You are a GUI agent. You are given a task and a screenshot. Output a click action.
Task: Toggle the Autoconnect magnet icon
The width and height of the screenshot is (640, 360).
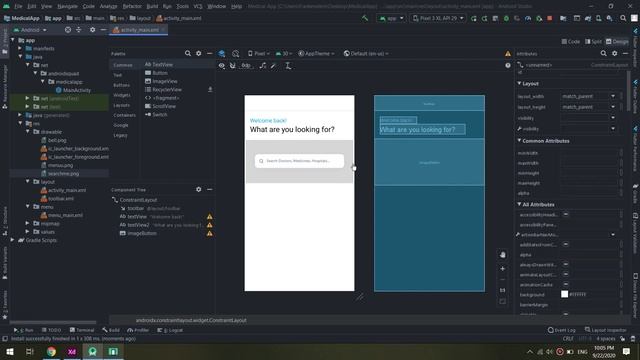click(x=233, y=66)
